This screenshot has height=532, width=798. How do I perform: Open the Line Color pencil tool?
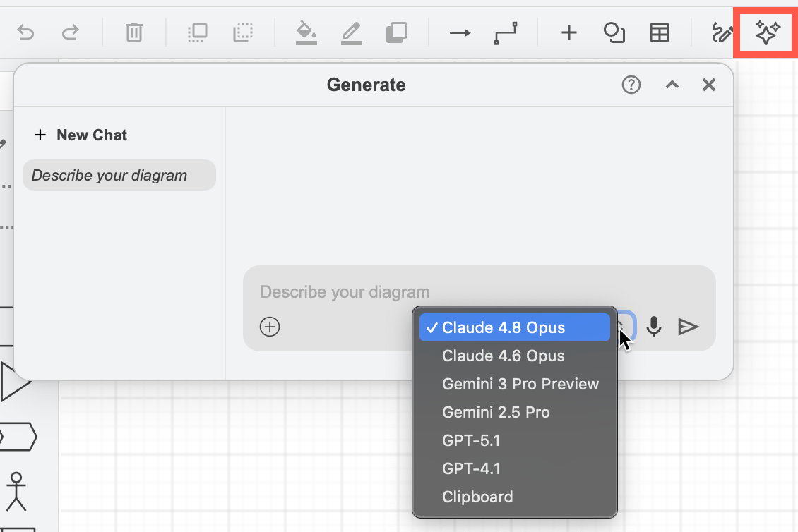(x=352, y=32)
